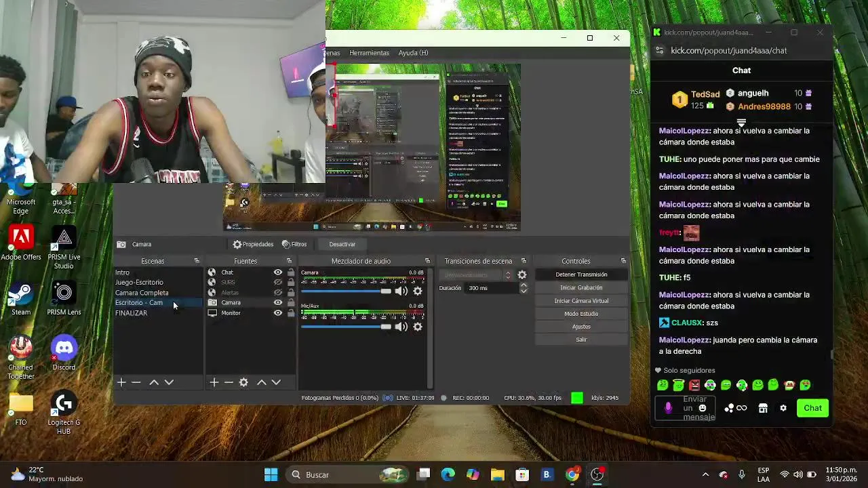This screenshot has height=488, width=868.
Task: Open Propiedades of the Camara source
Action: coord(253,244)
